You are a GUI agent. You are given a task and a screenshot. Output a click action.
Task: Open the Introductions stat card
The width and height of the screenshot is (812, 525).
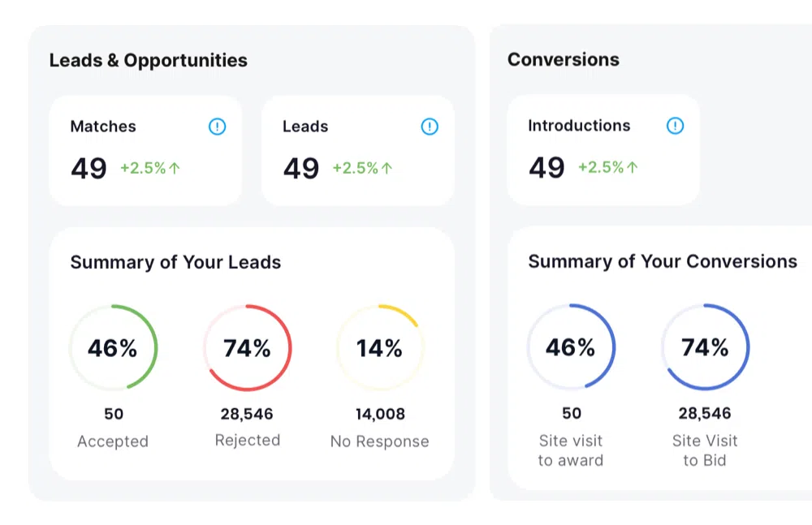coord(603,149)
